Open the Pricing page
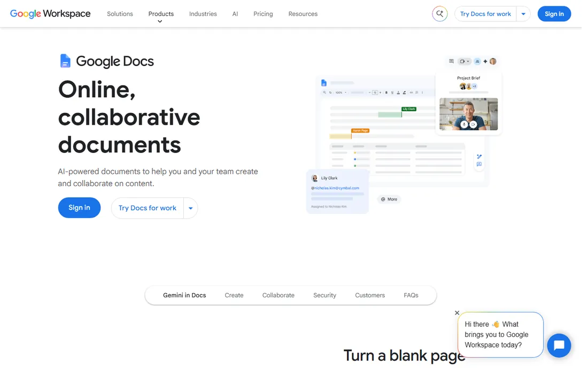Image resolution: width=588 pixels, height=368 pixels. [x=263, y=14]
